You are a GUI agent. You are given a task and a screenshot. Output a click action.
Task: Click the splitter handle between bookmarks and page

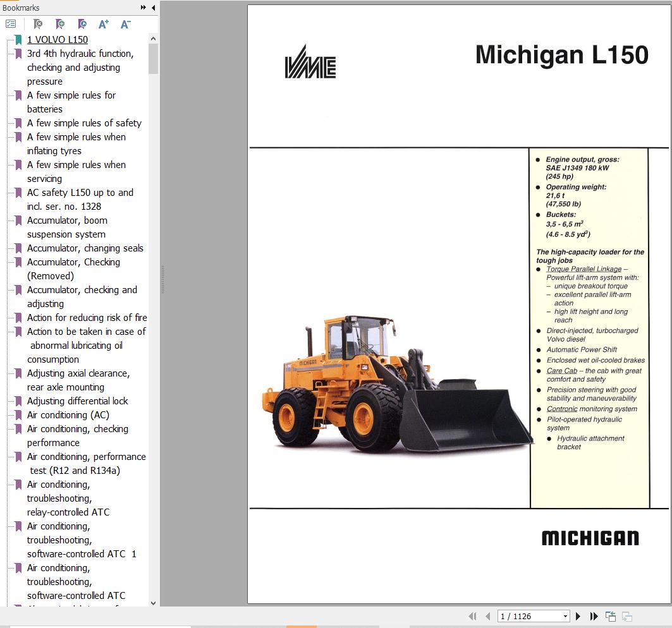(163, 279)
